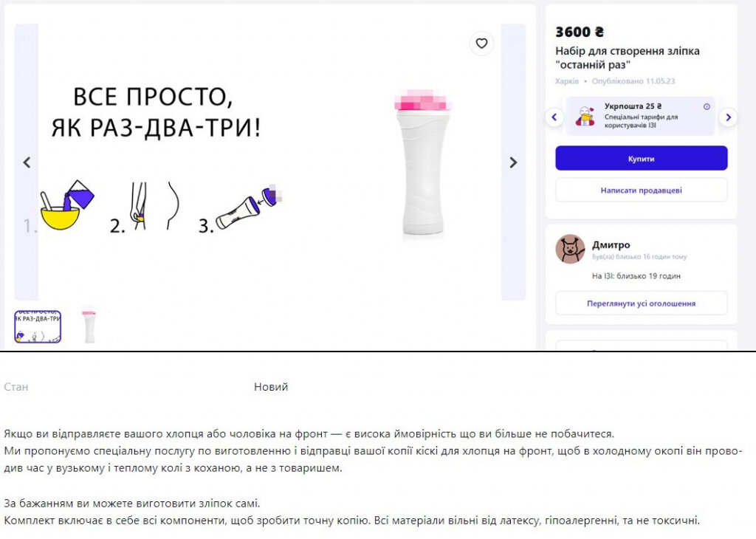
Task: Click the Новий condition value
Action: pyautogui.click(x=271, y=387)
